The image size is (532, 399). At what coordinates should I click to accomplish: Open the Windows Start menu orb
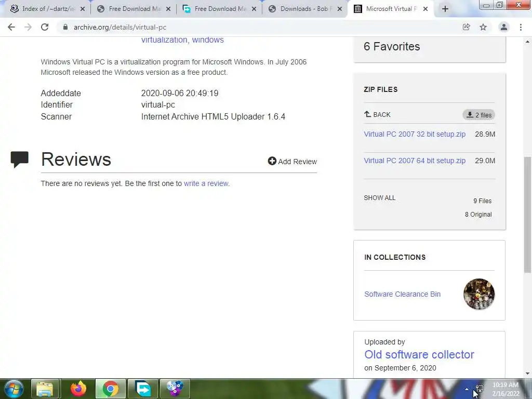pos(14,389)
